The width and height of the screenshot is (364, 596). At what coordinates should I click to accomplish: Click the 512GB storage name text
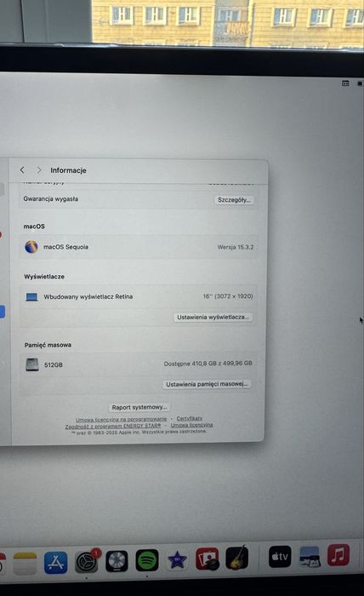(53, 364)
